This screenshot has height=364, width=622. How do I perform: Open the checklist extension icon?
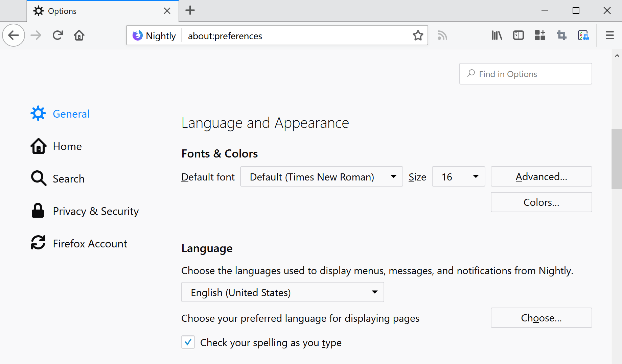[x=583, y=35]
